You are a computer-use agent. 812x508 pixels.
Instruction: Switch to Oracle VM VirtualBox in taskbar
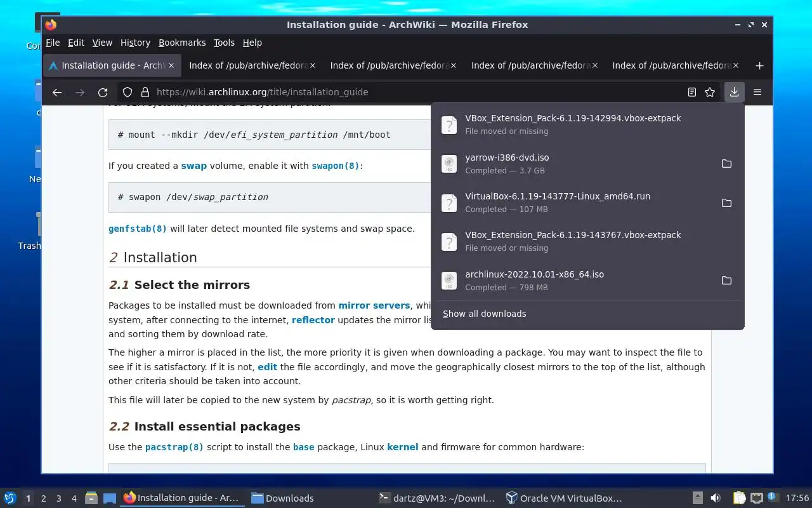(x=564, y=498)
